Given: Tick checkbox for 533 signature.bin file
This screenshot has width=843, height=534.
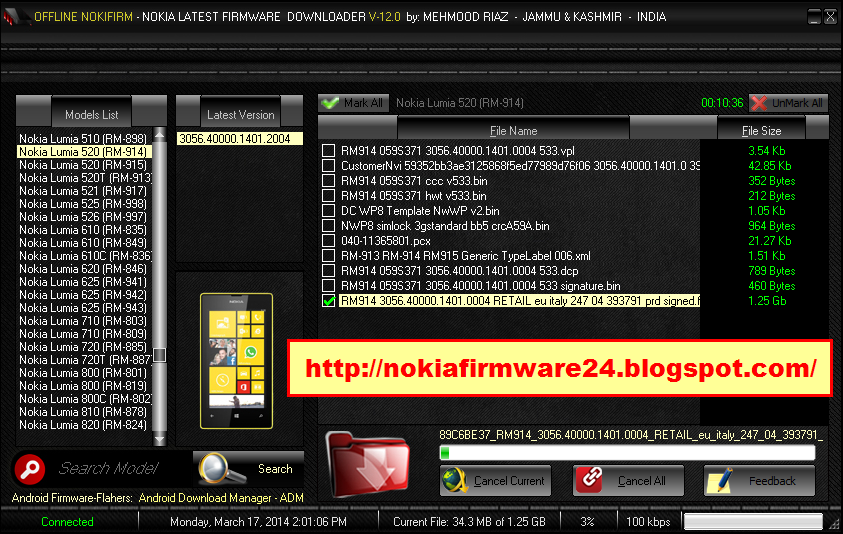Looking at the screenshot, I should [x=328, y=286].
